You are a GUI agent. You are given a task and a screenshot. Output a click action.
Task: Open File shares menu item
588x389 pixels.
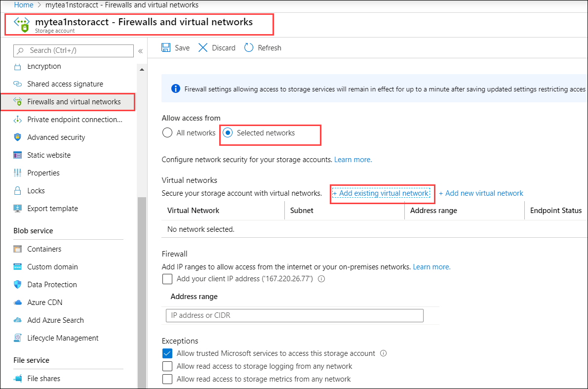pyautogui.click(x=43, y=379)
